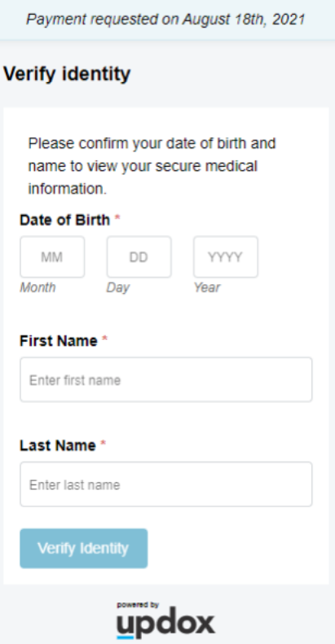The height and width of the screenshot is (644, 335).
Task: Click the updox logo
Action: click(x=165, y=621)
